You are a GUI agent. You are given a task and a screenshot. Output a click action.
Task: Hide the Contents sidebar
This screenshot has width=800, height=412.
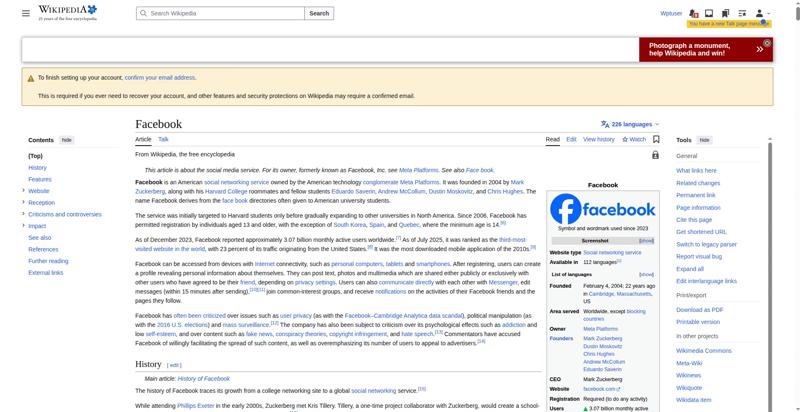point(66,140)
